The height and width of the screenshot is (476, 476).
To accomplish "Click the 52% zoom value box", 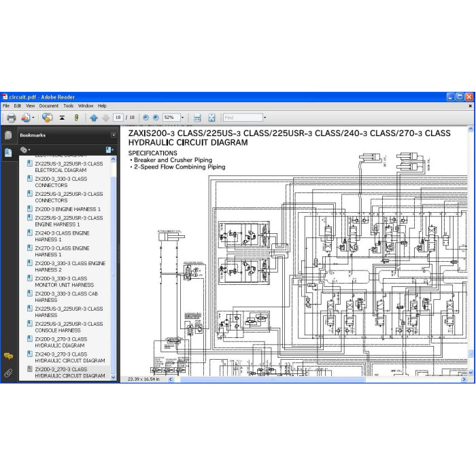I will [x=171, y=118].
